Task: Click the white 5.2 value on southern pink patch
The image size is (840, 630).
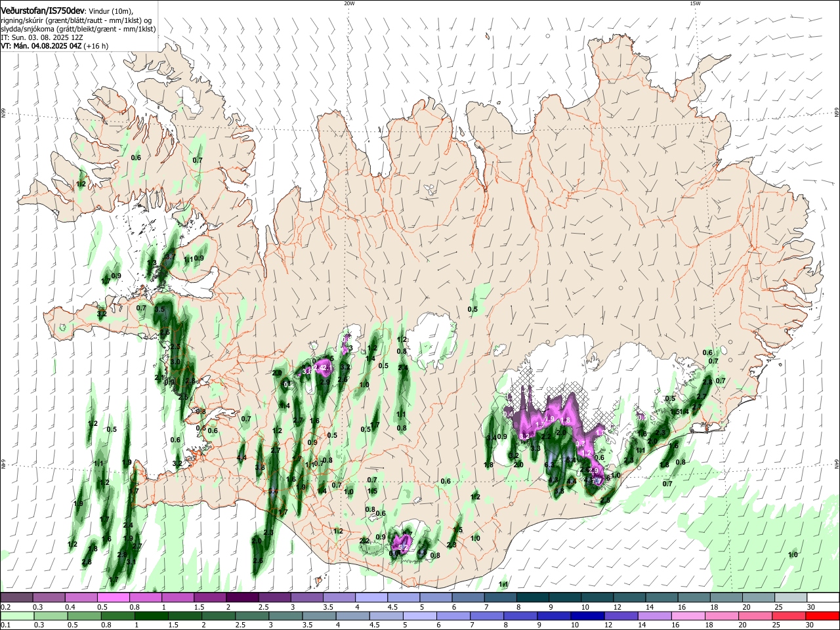Action: [404, 548]
